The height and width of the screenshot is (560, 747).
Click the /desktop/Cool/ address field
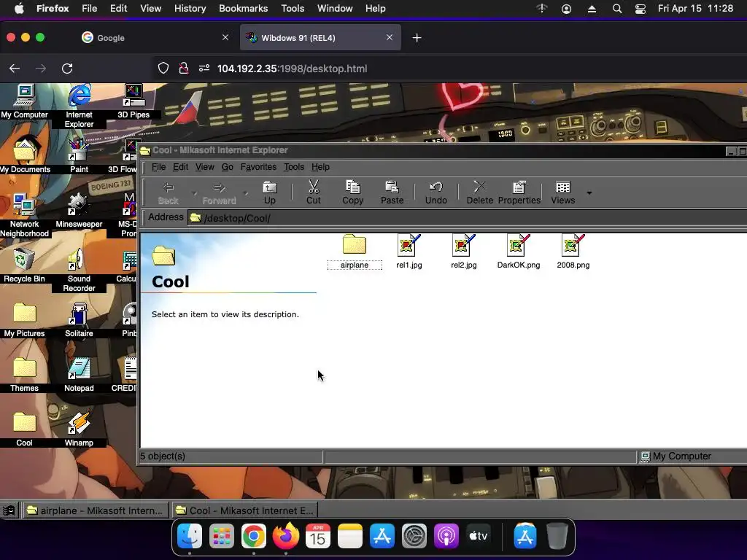pyautogui.click(x=467, y=218)
